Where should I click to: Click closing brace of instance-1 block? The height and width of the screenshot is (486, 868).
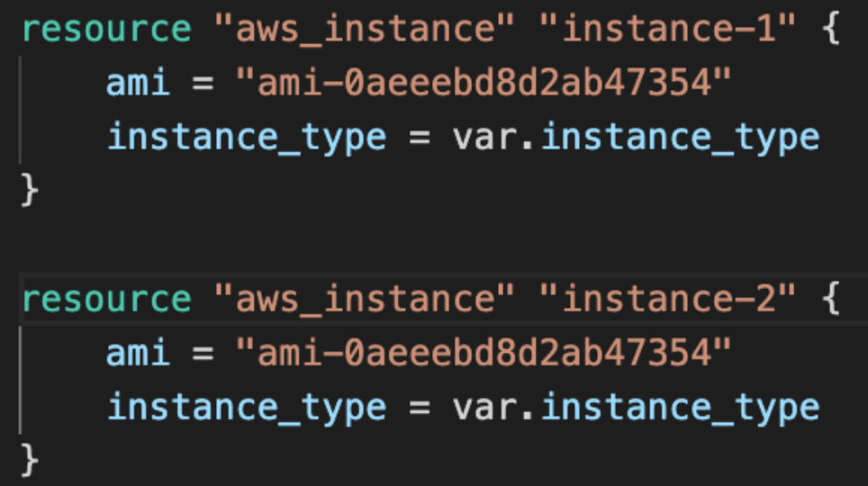(x=30, y=191)
